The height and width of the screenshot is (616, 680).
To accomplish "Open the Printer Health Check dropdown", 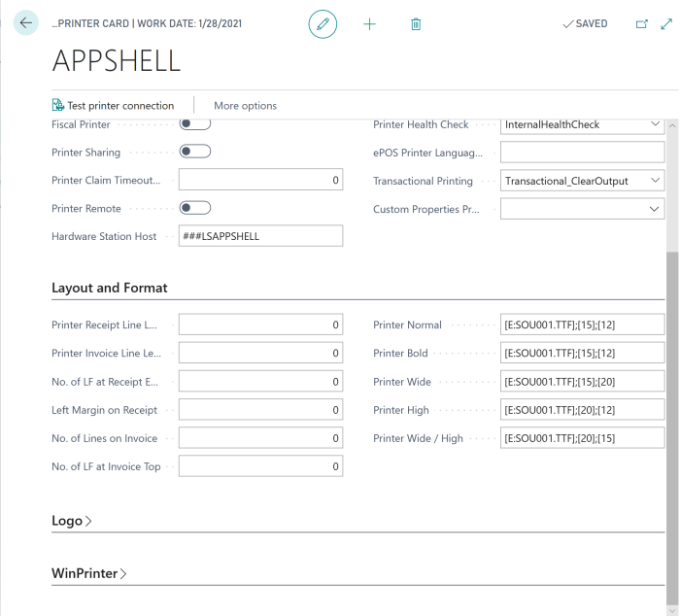I will pos(582,124).
